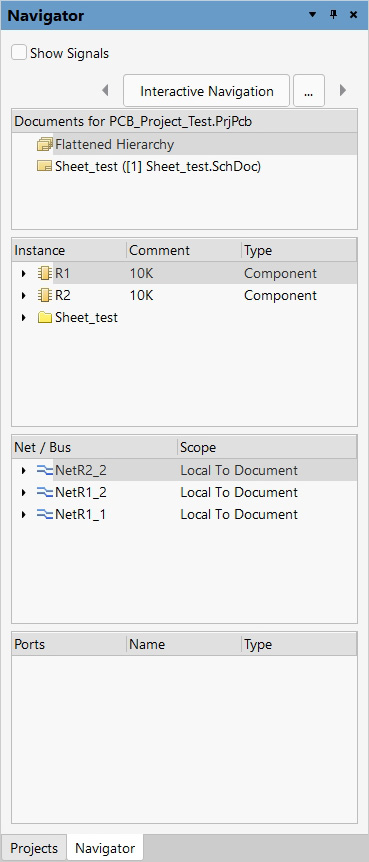Image resolution: width=369 pixels, height=862 pixels.
Task: Click the forward navigation arrow
Action: tap(343, 90)
